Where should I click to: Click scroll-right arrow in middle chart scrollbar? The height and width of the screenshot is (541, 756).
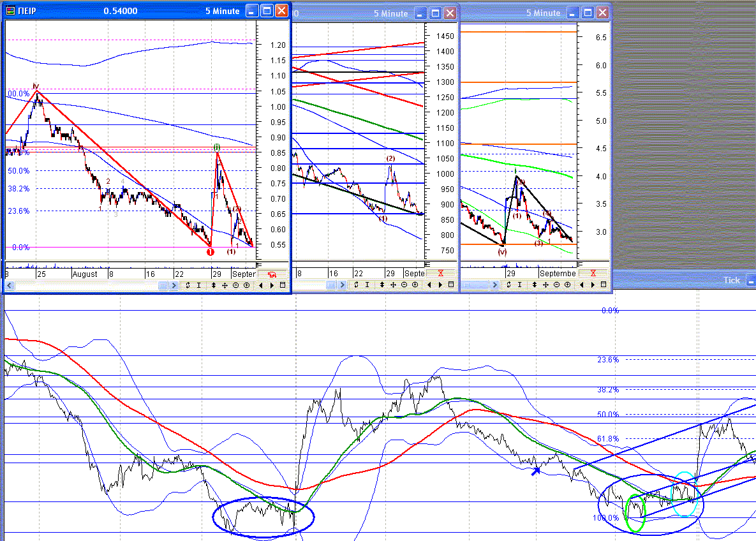(342, 285)
